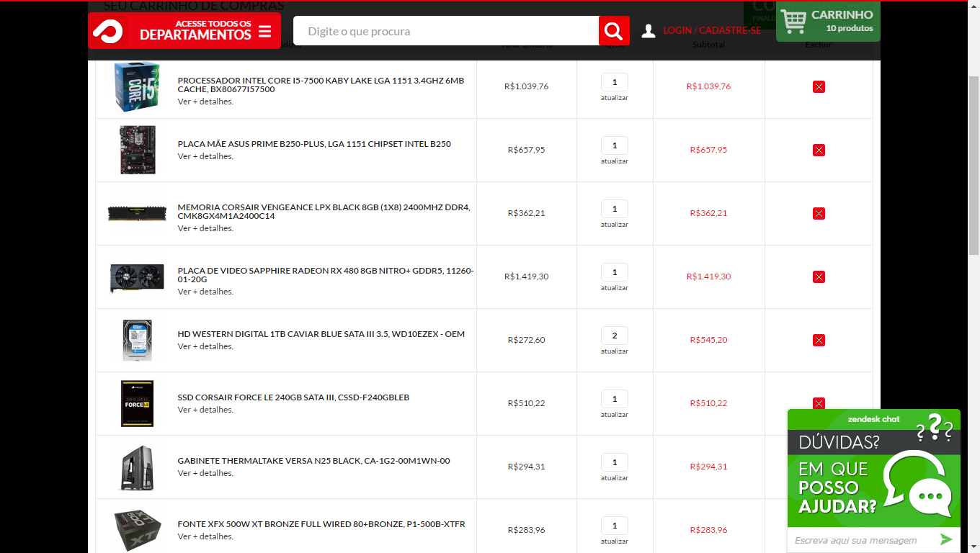980x553 pixels.
Task: Click atualizar for XFX 500W power supply
Action: 615,541
